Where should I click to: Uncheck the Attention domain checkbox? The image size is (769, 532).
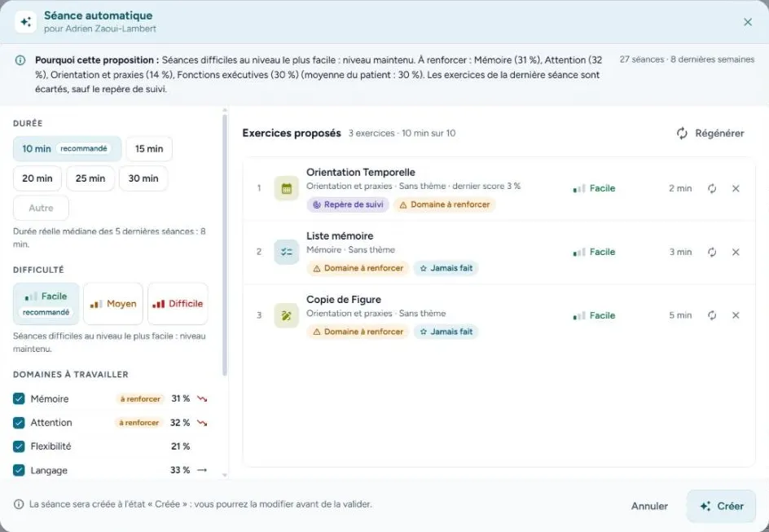click(19, 423)
